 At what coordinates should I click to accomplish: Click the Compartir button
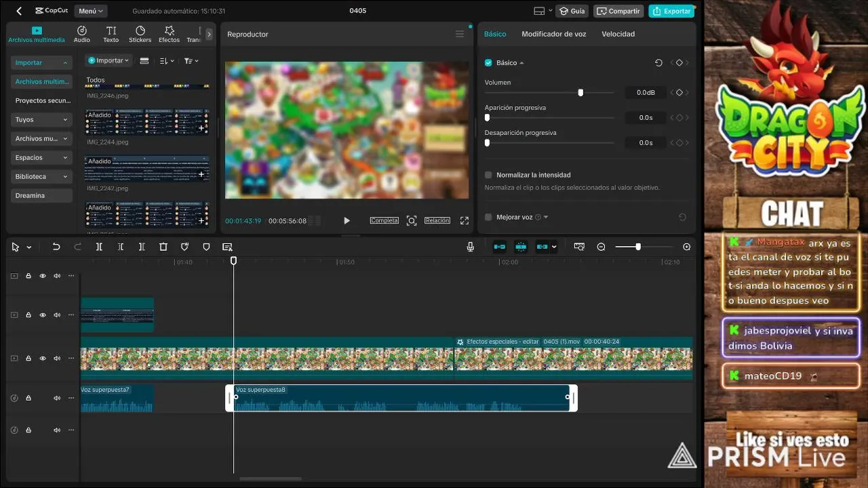618,11
